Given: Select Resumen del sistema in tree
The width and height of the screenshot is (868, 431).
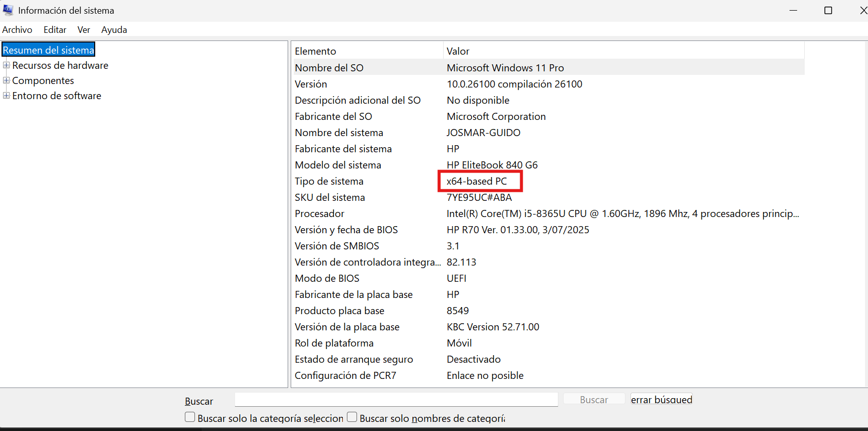Looking at the screenshot, I should tap(49, 50).
